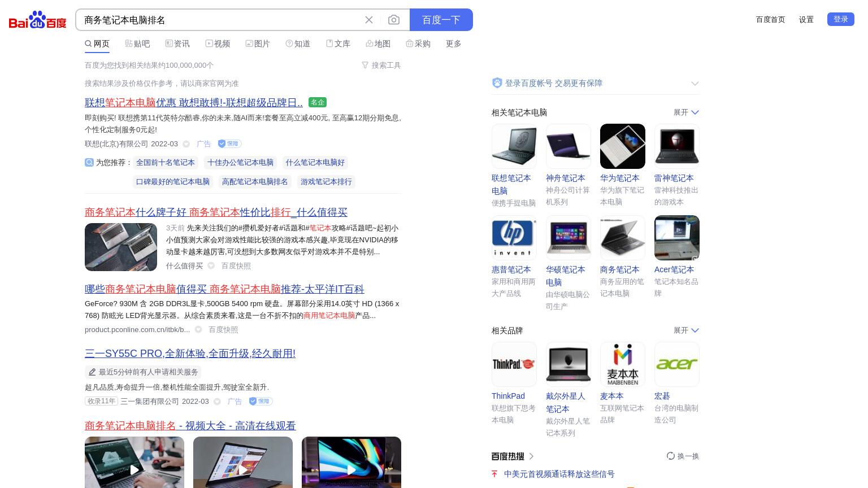Select suggestion 全国前十名笔记本

[x=166, y=163]
